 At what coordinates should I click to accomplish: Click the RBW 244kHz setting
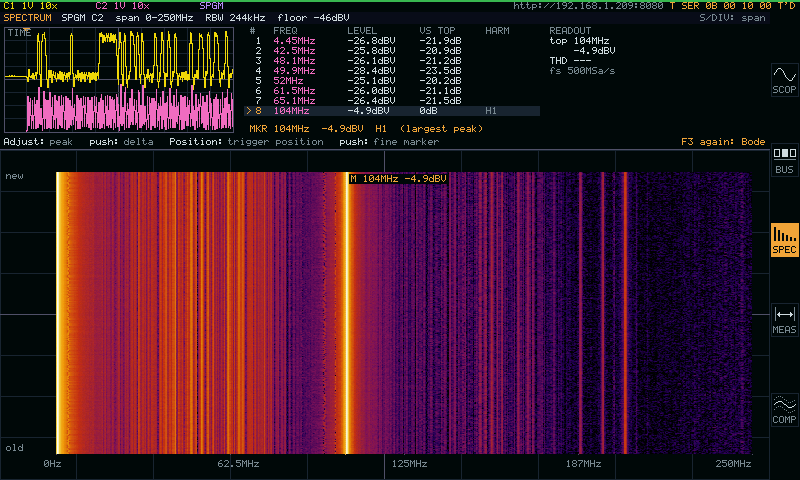click(x=235, y=17)
